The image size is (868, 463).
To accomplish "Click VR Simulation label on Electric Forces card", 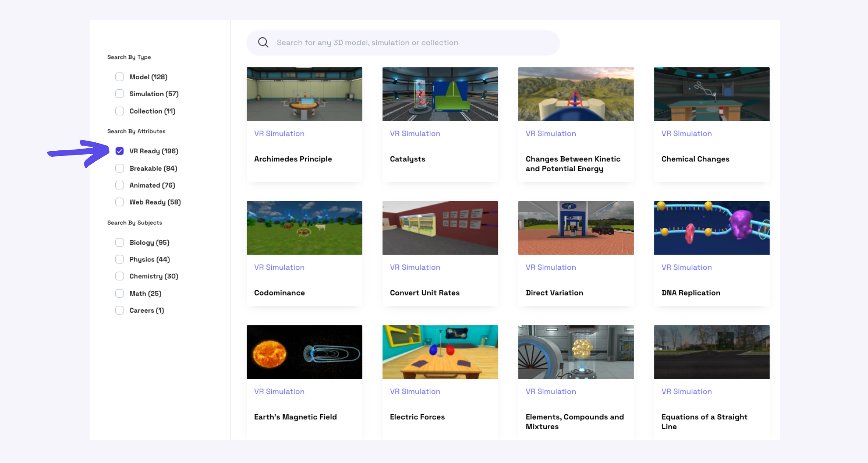I will [415, 391].
